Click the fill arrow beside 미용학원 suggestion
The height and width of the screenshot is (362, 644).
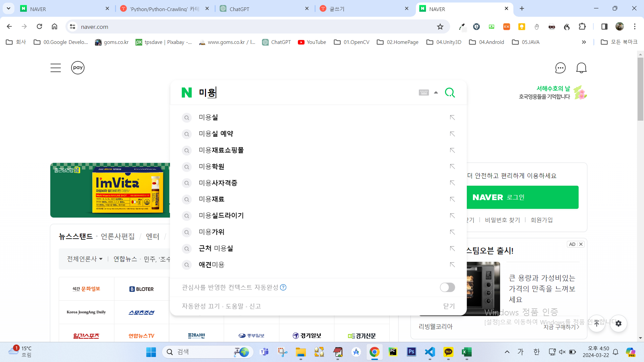(452, 167)
